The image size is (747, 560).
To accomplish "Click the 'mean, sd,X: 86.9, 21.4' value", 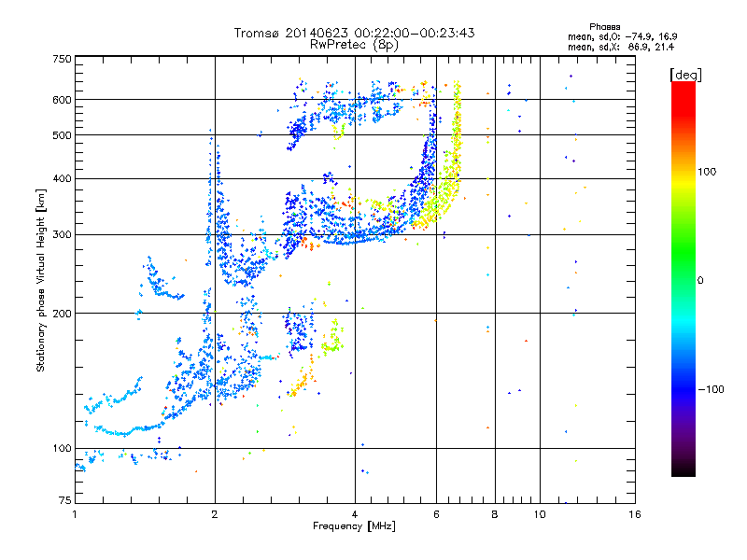I will pyautogui.click(x=621, y=47).
